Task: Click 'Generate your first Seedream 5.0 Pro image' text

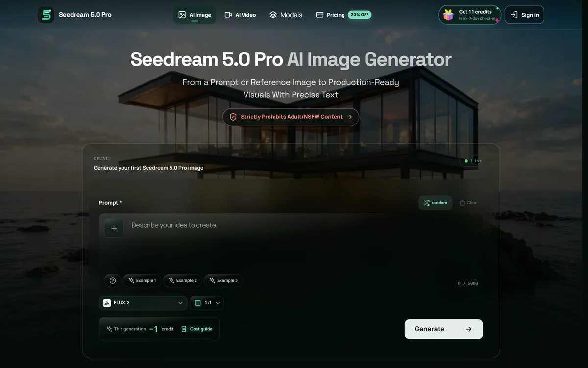Action: click(148, 168)
